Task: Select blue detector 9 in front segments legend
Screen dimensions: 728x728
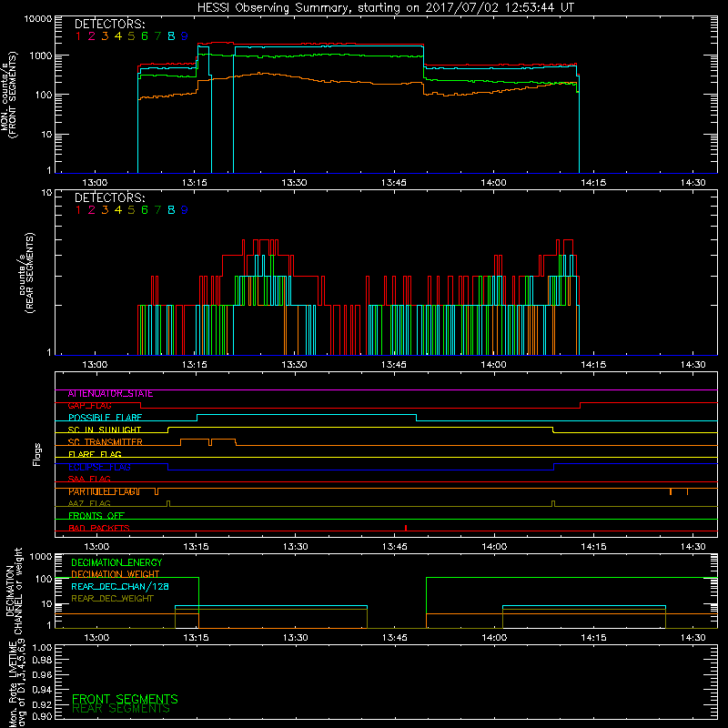Action: [x=185, y=36]
